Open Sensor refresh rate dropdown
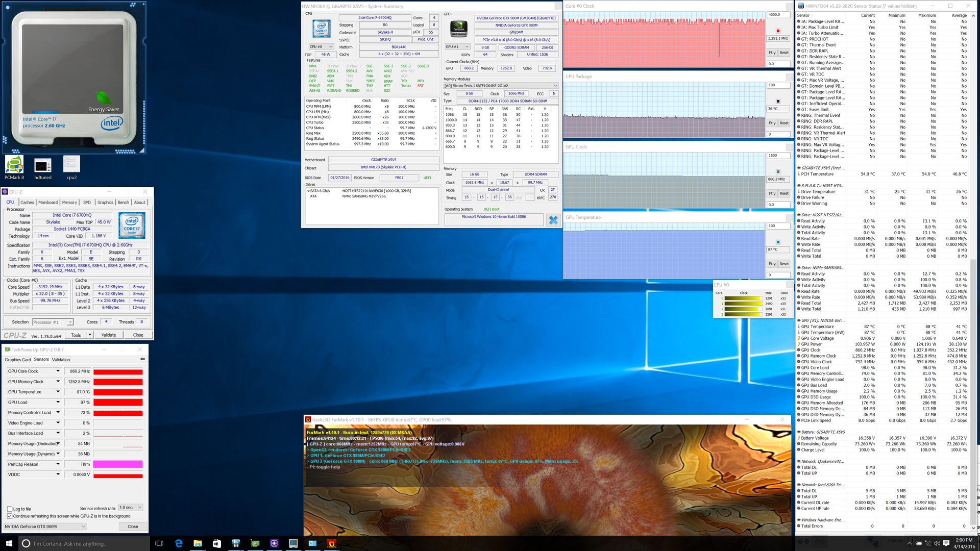This screenshot has width=980, height=551. click(131, 508)
